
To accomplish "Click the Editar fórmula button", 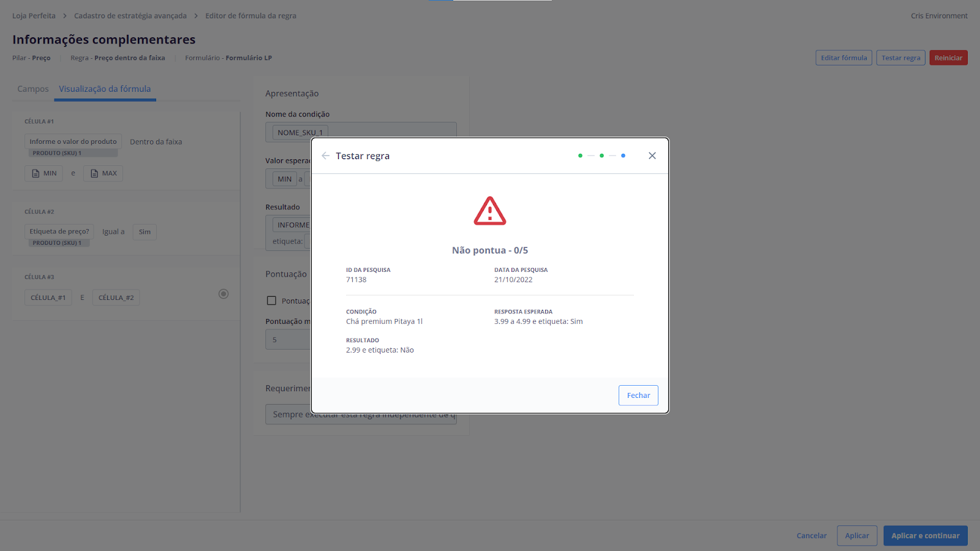I will point(843,58).
